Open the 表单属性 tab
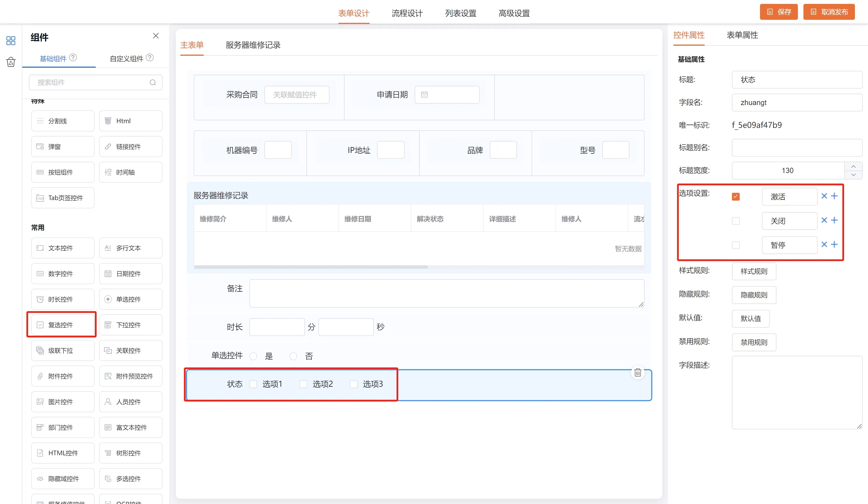The width and height of the screenshot is (868, 504). click(742, 35)
